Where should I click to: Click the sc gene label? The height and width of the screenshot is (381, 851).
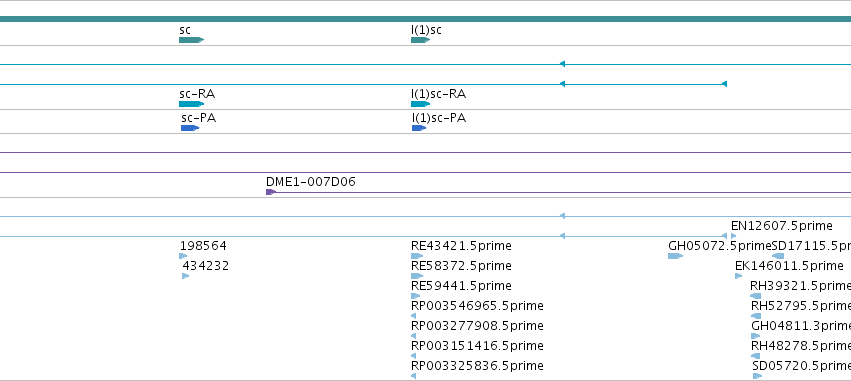point(185,30)
